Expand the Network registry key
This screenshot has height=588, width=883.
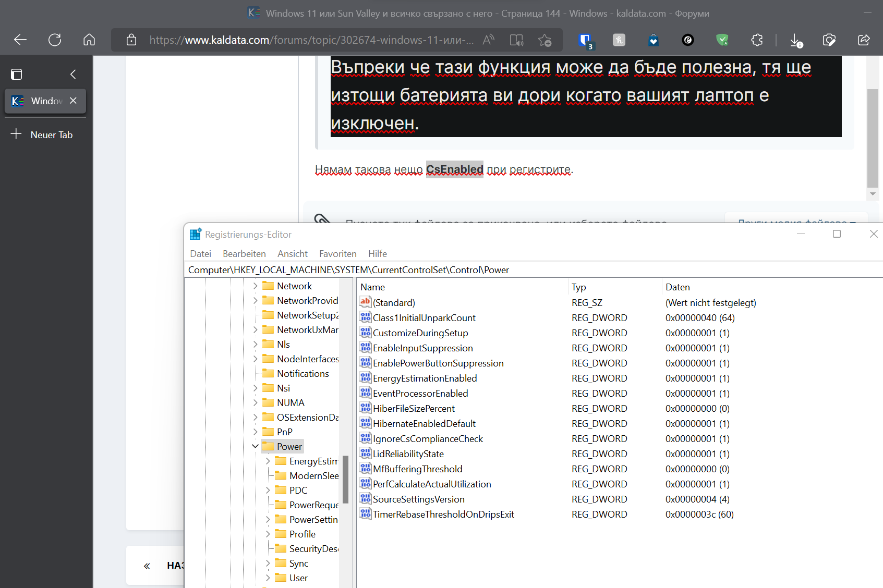coord(255,286)
